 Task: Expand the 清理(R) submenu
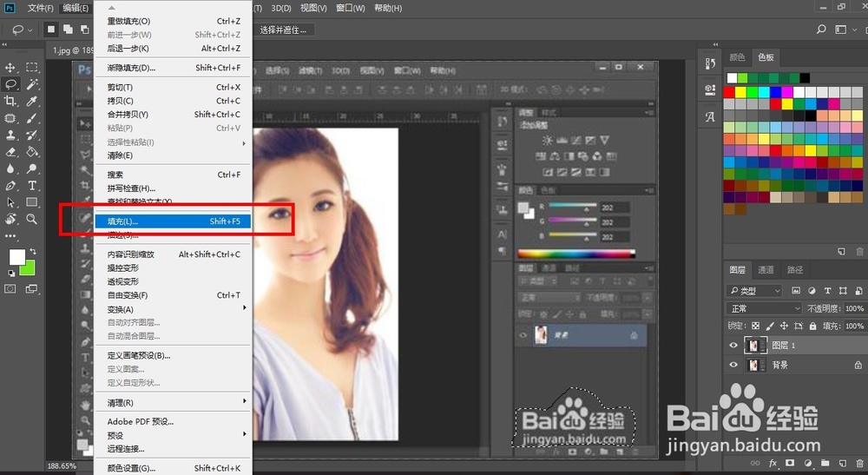click(x=174, y=402)
